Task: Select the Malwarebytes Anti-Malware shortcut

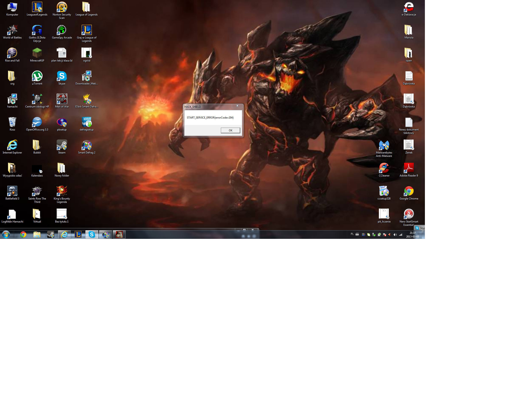Action: pos(384,149)
